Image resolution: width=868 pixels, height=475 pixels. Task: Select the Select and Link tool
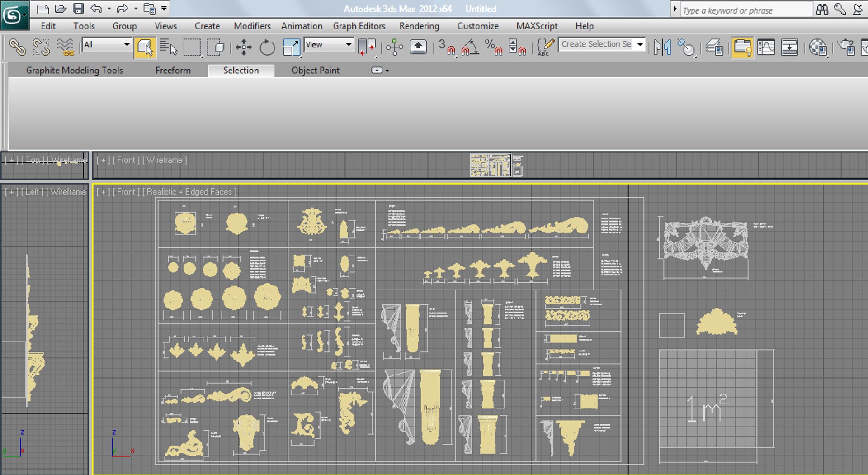[17, 47]
